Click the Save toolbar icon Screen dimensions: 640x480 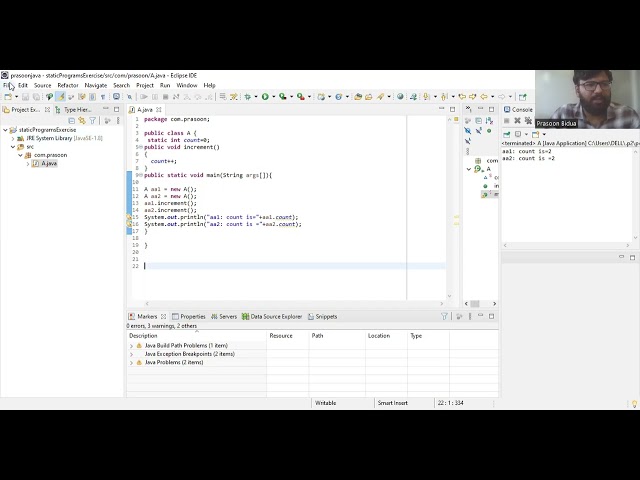coord(25,97)
